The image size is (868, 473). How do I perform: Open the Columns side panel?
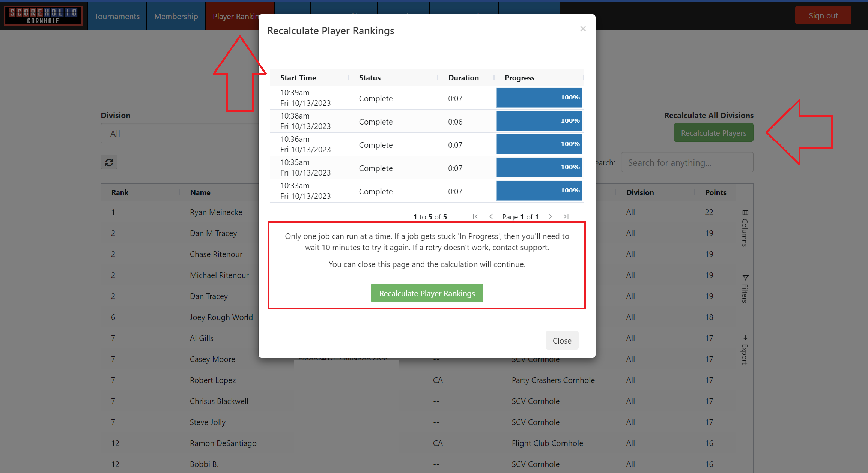click(745, 228)
